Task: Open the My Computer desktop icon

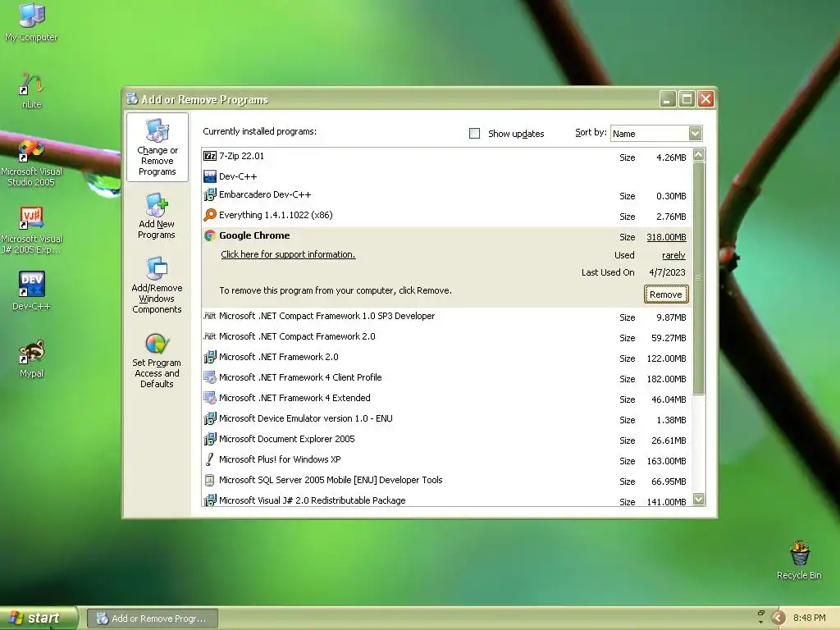Action: (x=31, y=21)
